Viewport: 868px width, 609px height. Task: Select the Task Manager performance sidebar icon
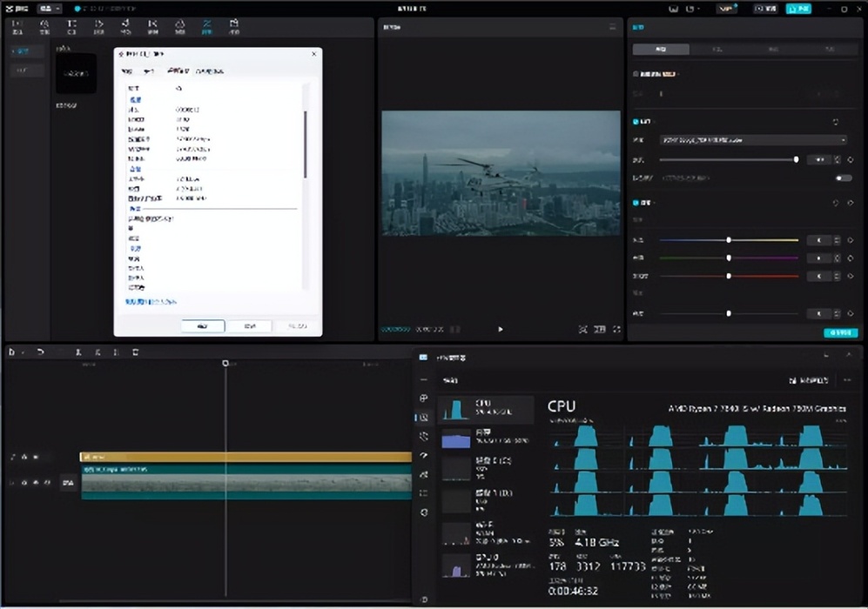(x=423, y=418)
